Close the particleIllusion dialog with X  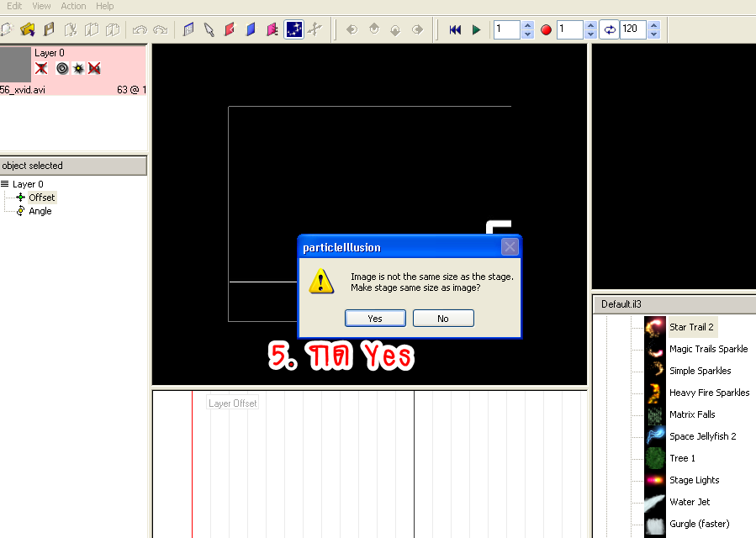point(510,247)
